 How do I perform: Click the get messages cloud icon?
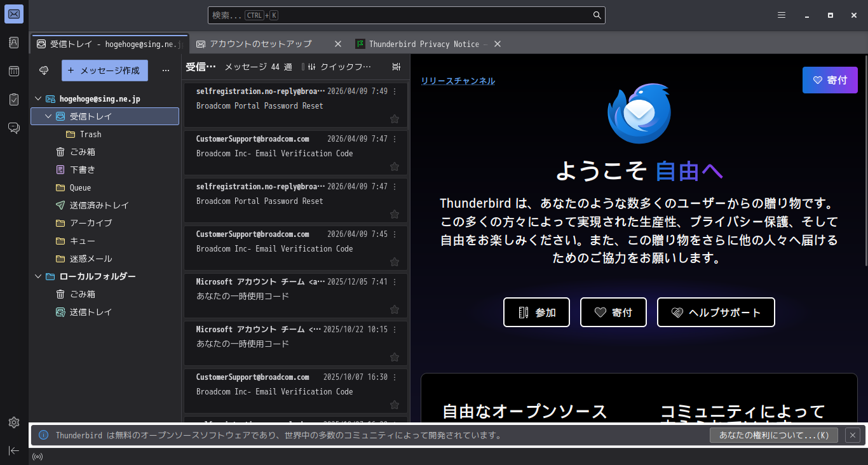click(x=44, y=71)
